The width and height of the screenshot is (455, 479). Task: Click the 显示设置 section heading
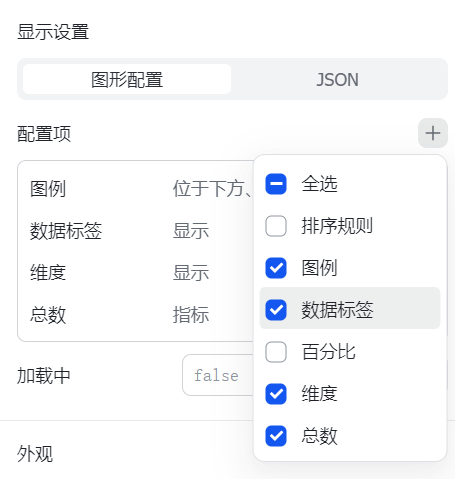53,32
